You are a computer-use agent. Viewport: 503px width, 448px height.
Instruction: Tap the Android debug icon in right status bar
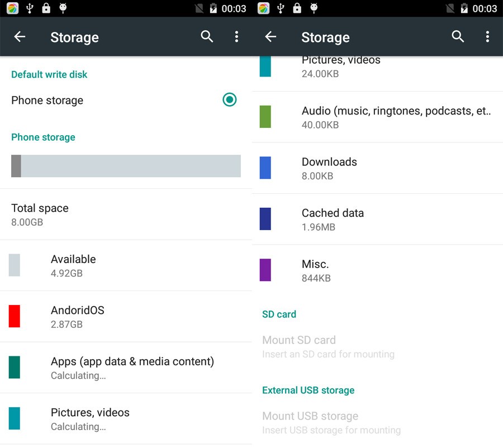click(314, 8)
